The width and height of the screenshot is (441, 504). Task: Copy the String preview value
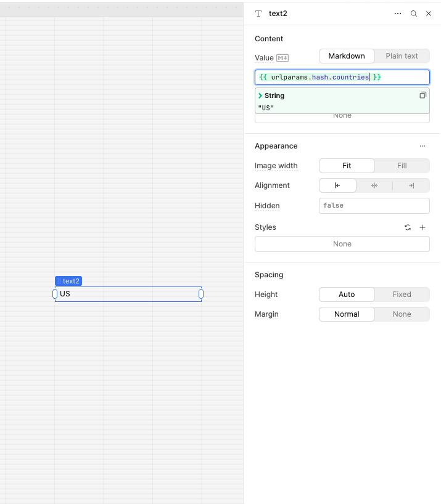coord(422,96)
